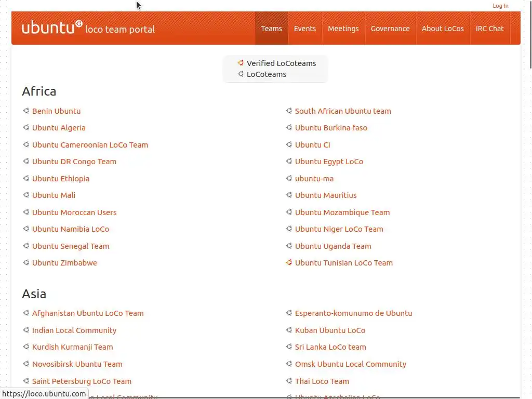Viewport: 532px width, 399px height.
Task: Open Ubuntu DR Congo Team
Action: pyautogui.click(x=74, y=162)
